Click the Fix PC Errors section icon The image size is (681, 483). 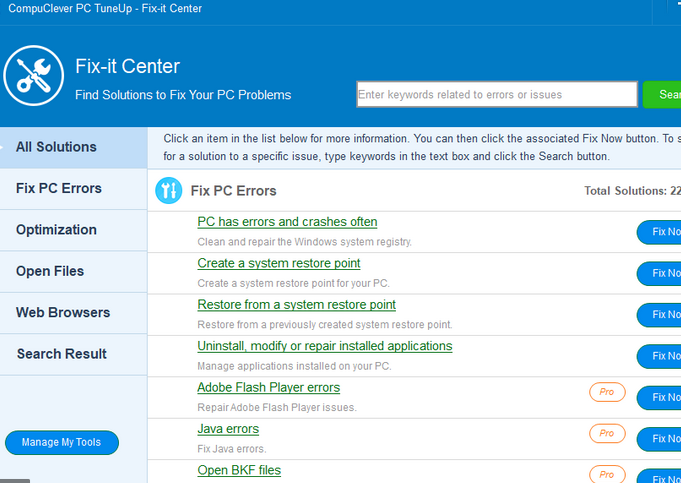tap(169, 190)
